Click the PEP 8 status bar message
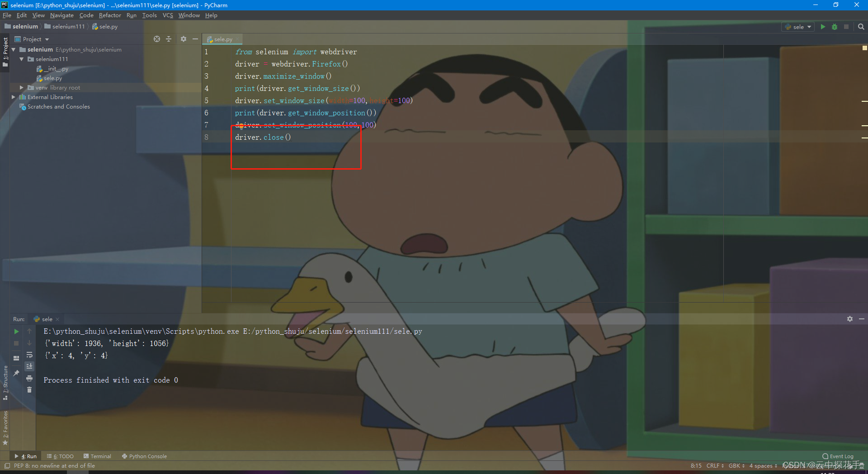This screenshot has width=868, height=474. point(54,466)
